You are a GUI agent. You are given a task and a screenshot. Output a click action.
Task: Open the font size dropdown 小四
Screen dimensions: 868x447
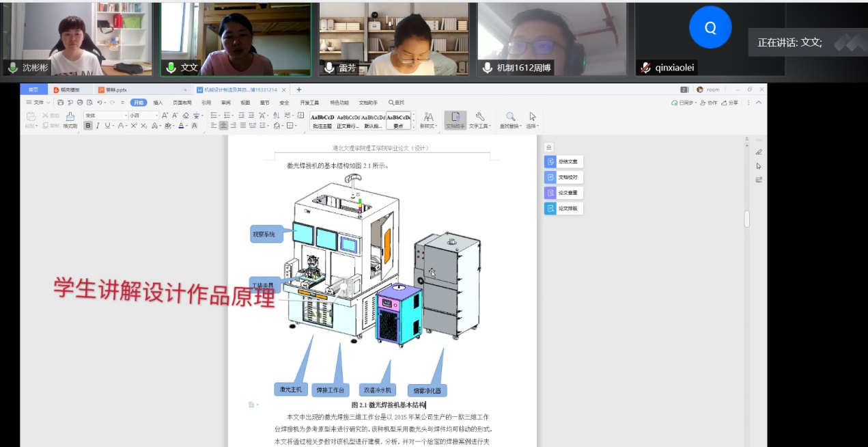point(143,116)
